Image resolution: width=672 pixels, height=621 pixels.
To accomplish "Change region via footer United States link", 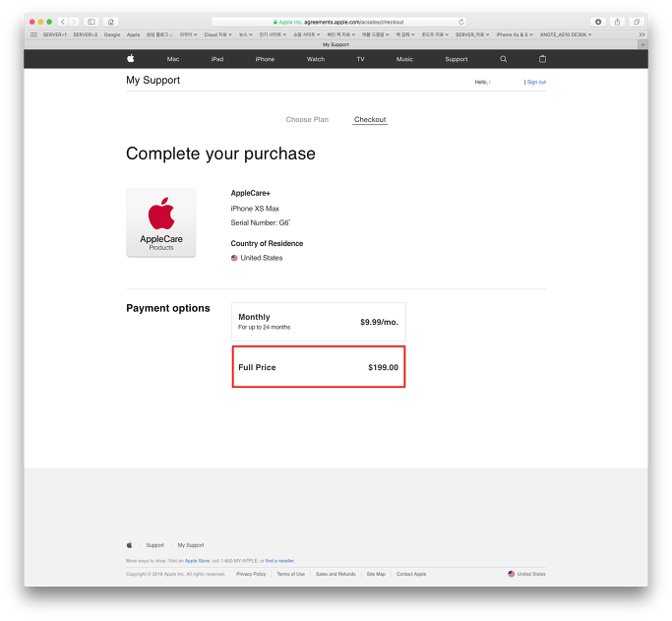I will pyautogui.click(x=531, y=574).
